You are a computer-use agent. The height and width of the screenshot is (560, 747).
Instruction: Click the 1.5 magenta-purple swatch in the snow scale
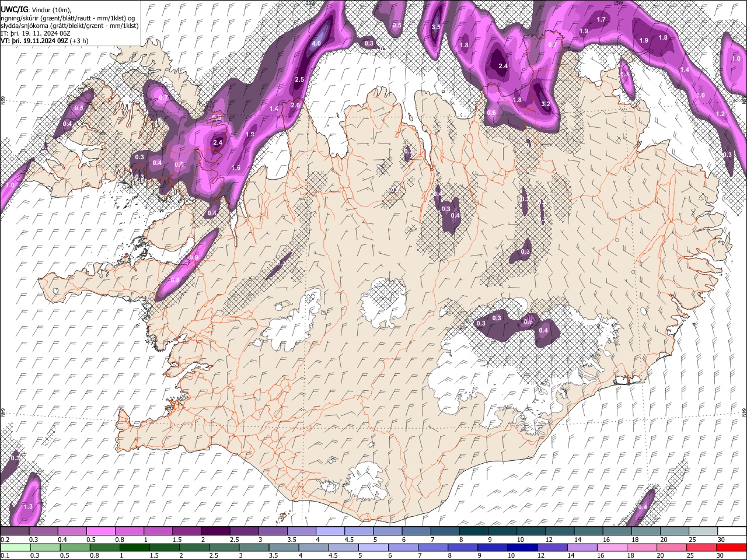coord(186,531)
